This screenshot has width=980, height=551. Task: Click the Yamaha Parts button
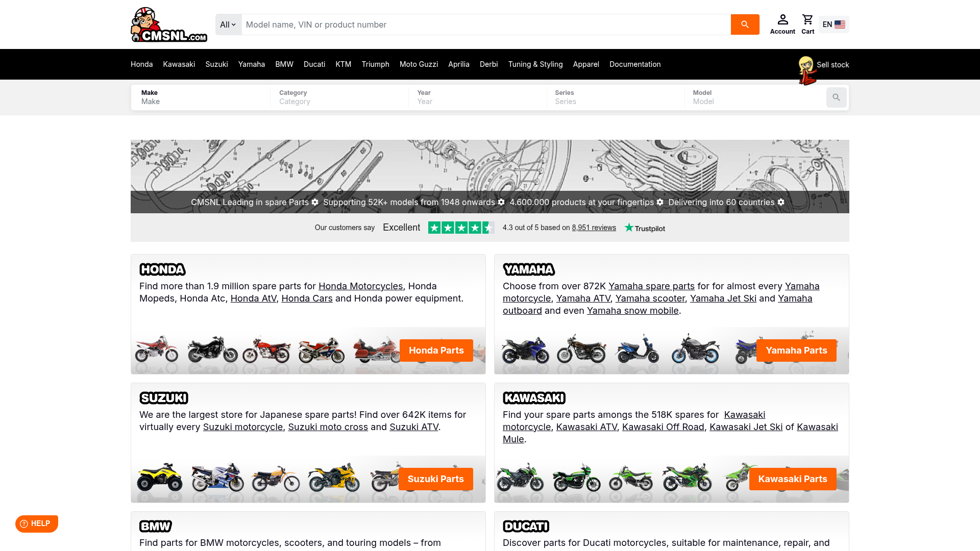coord(796,350)
